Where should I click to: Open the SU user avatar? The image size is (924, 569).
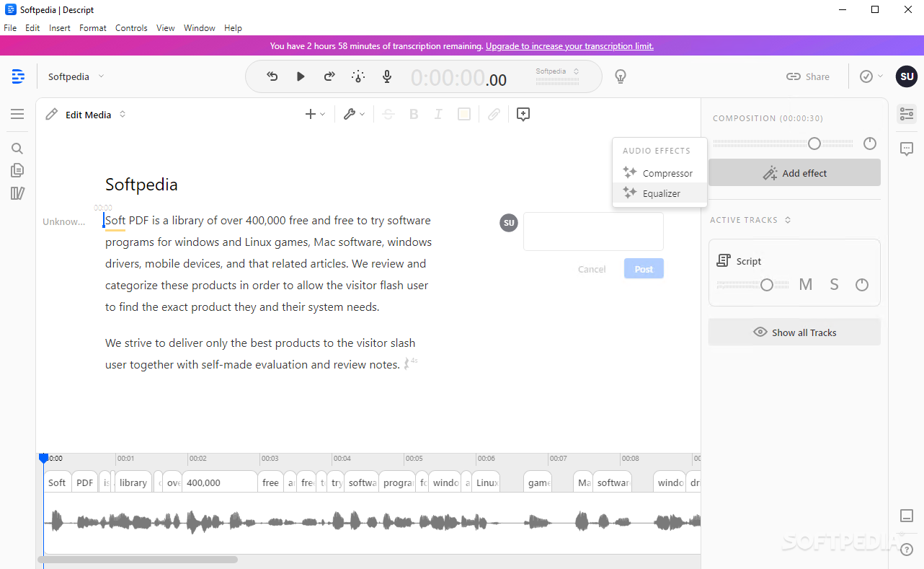click(x=907, y=76)
